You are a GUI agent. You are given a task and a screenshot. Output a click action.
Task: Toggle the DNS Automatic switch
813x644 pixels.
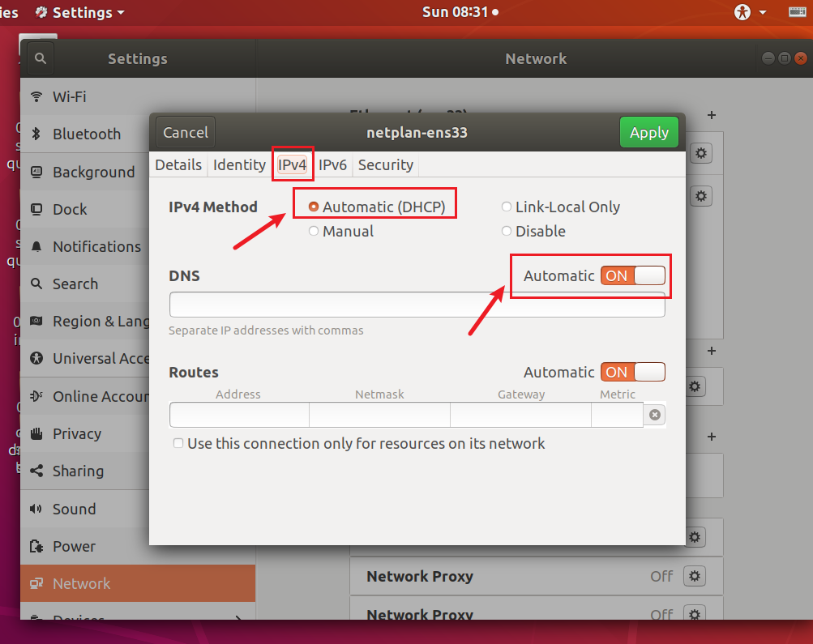pos(632,275)
